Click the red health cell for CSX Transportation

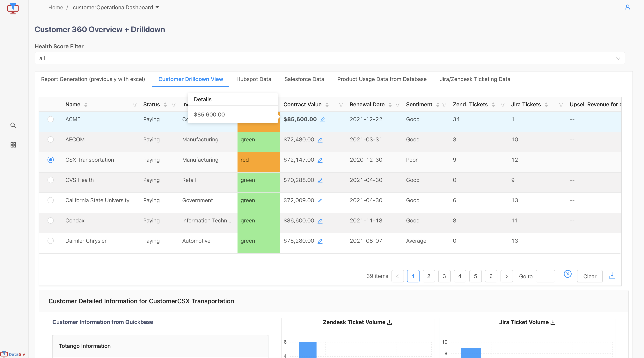click(x=259, y=162)
